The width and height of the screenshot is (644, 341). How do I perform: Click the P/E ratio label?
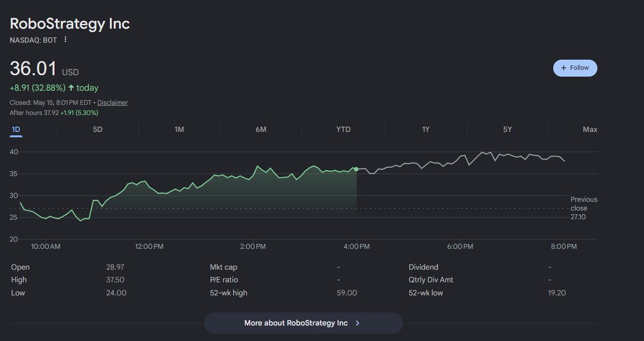tap(224, 280)
